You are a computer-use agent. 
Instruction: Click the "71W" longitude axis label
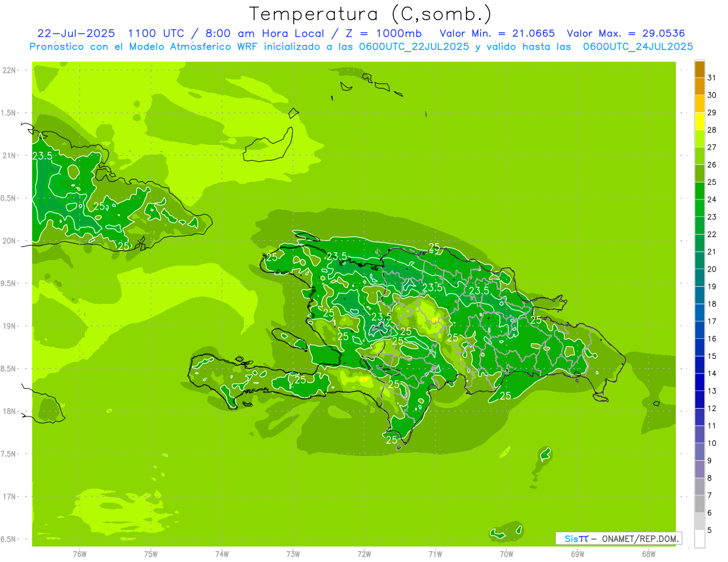pos(435,554)
